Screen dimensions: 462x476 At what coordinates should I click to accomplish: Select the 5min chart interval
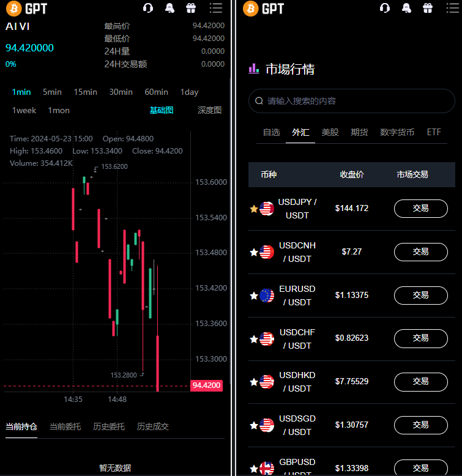click(x=52, y=92)
